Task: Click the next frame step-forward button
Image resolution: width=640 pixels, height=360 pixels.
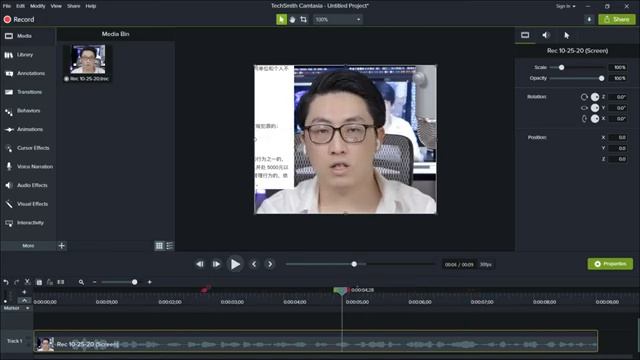Action: click(x=216, y=264)
